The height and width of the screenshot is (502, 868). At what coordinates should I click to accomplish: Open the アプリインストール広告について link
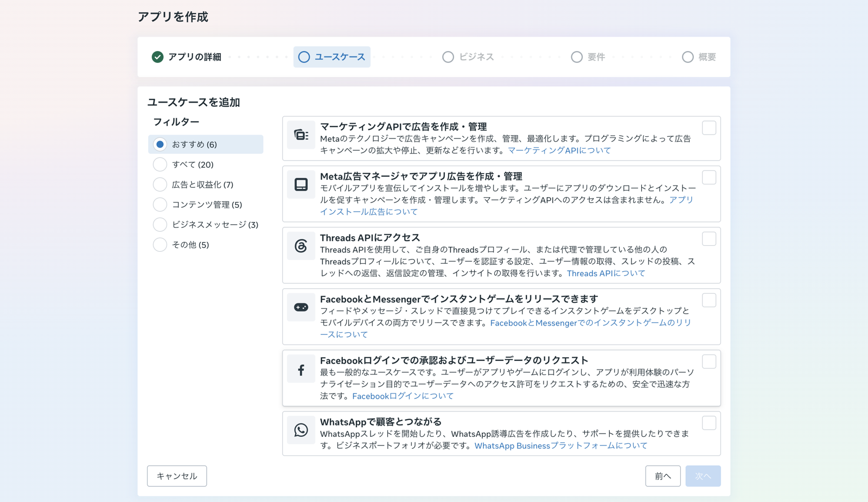(369, 212)
